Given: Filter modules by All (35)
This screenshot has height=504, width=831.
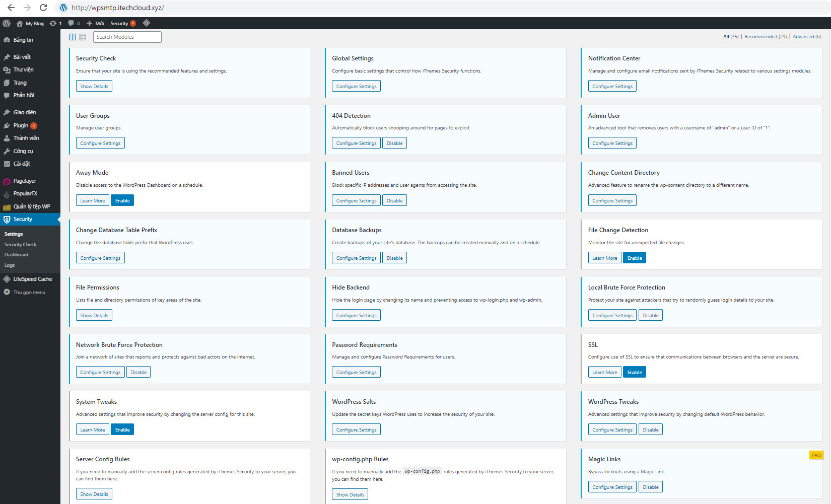Looking at the screenshot, I should coord(731,37).
